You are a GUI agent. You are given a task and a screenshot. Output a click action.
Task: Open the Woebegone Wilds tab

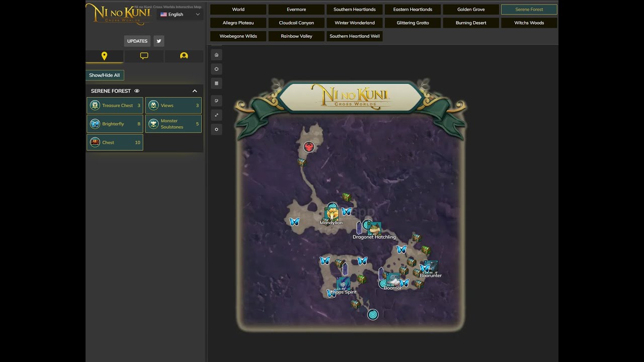pos(238,36)
